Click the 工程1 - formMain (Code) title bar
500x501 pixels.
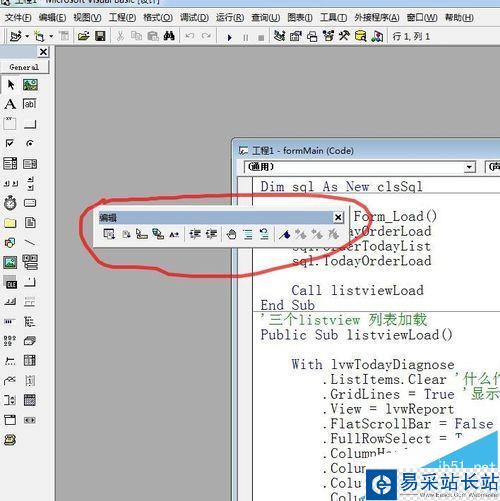[367, 151]
